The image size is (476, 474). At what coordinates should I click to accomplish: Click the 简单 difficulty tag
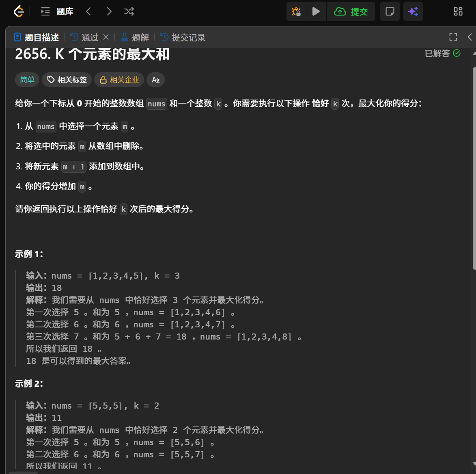[x=27, y=80]
